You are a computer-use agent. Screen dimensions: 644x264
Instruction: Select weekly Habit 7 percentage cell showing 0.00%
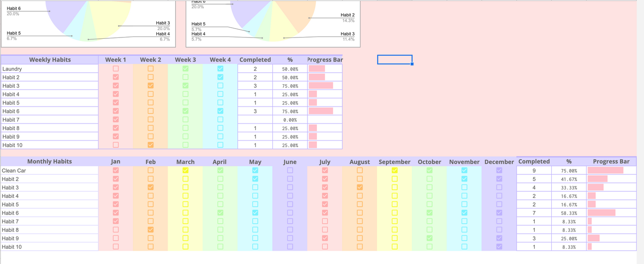click(290, 120)
